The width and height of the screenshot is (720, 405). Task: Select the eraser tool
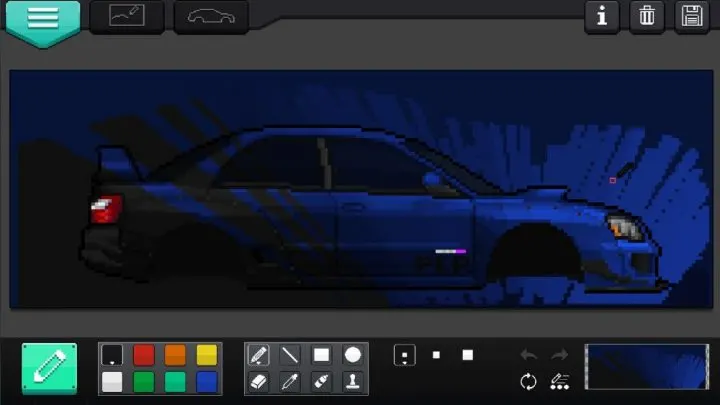[x=258, y=381]
